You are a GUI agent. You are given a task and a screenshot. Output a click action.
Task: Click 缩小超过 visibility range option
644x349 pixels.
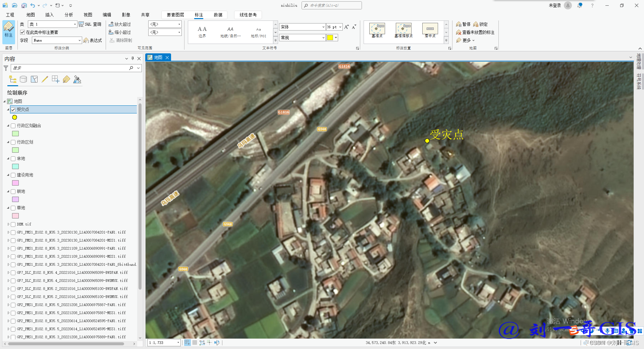pos(120,32)
